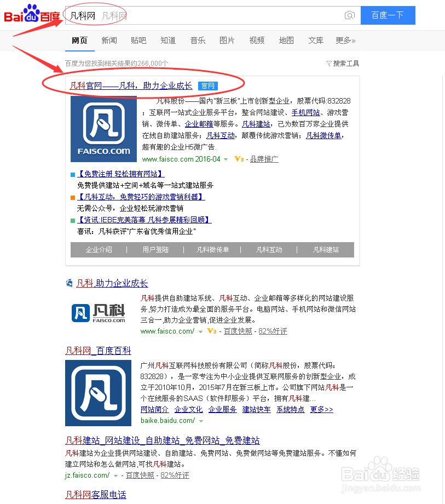Follow the 企业邮箱 link
The image size is (445, 504).
(x=199, y=124)
